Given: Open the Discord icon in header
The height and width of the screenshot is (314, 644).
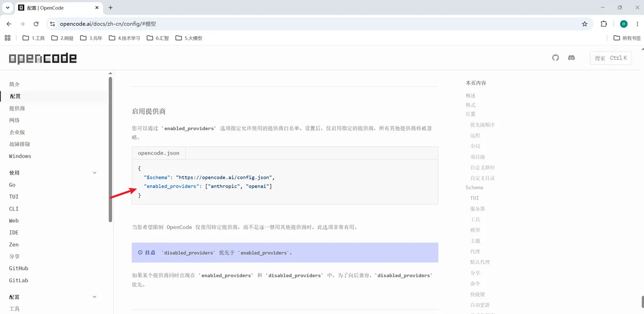Looking at the screenshot, I should [x=571, y=58].
